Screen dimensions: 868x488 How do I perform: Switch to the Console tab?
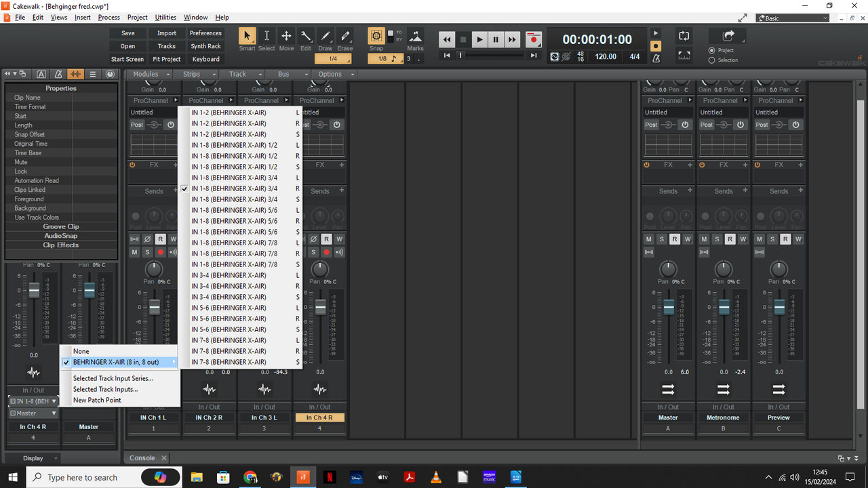pyautogui.click(x=142, y=458)
